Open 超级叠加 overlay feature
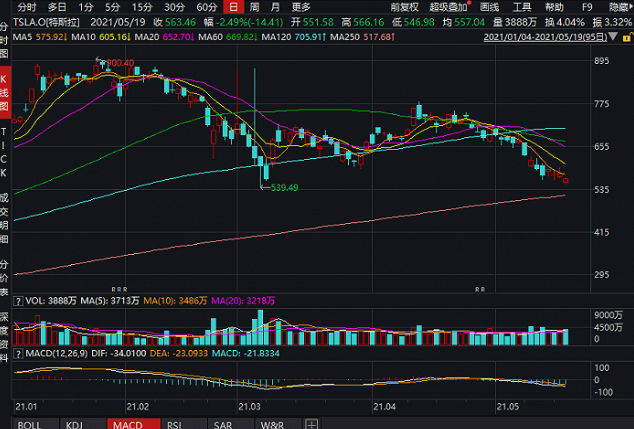This screenshot has width=634, height=429. pos(449,7)
